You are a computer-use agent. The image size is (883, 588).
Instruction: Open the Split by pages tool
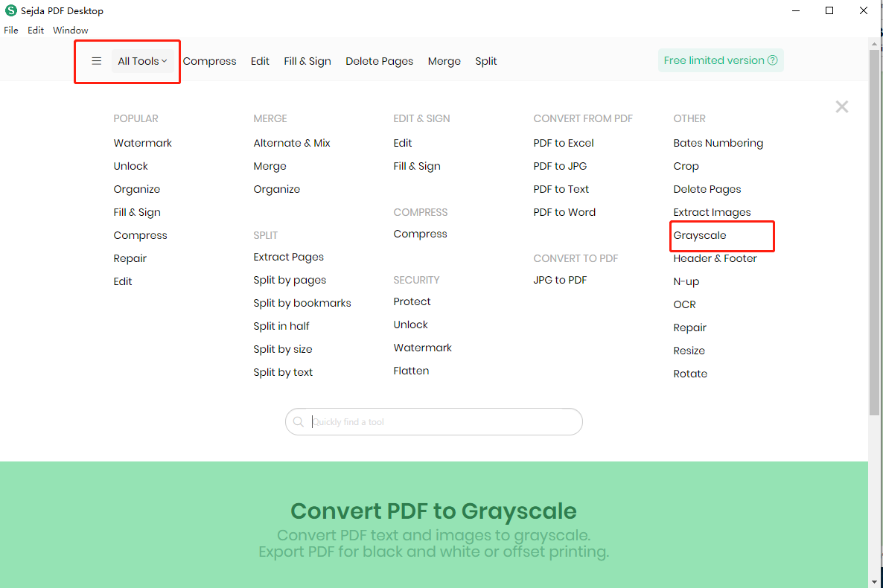[x=290, y=280]
